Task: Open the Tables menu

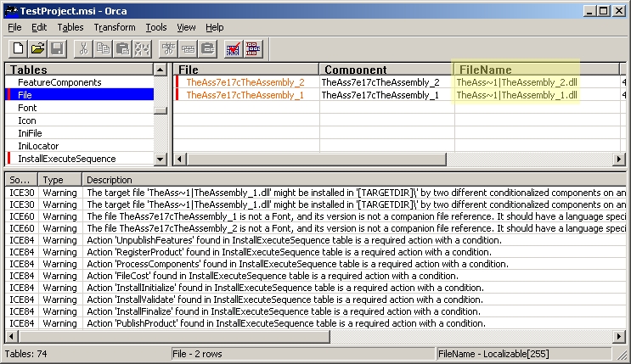Action: pyautogui.click(x=70, y=27)
